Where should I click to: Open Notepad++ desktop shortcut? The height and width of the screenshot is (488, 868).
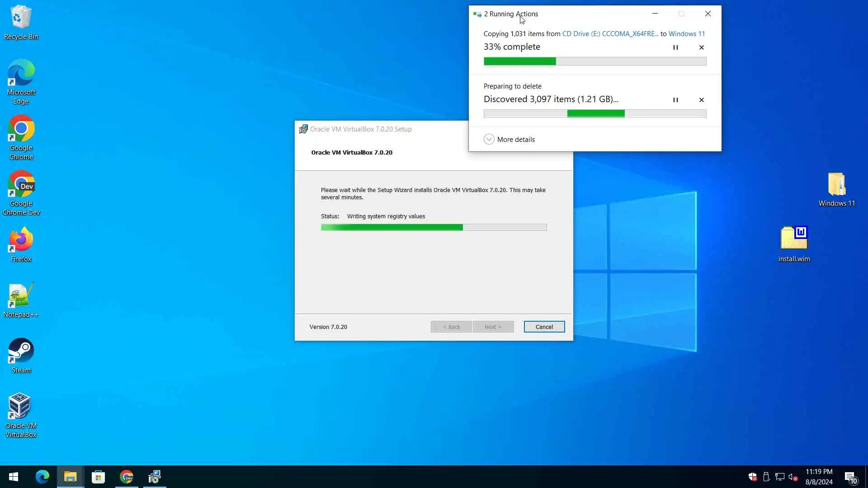[x=21, y=296]
